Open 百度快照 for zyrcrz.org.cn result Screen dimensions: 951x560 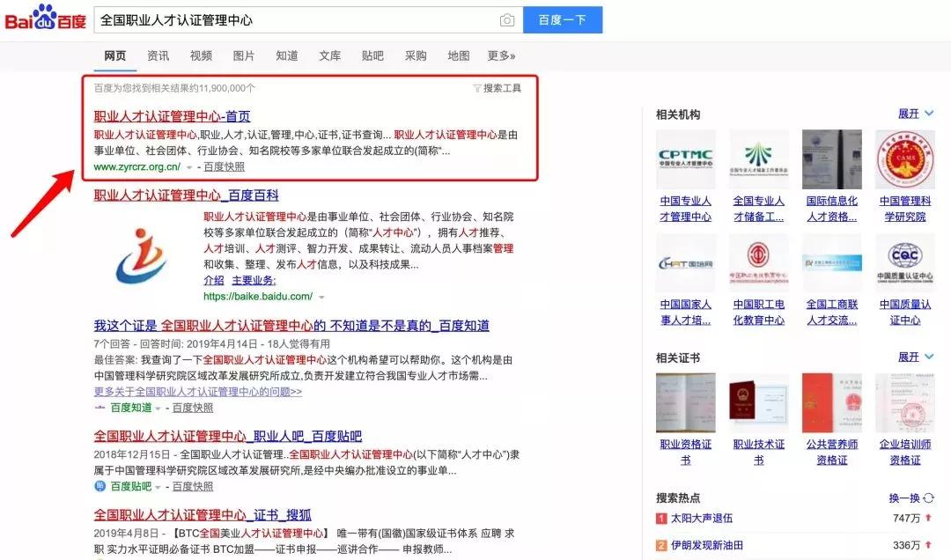[224, 166]
